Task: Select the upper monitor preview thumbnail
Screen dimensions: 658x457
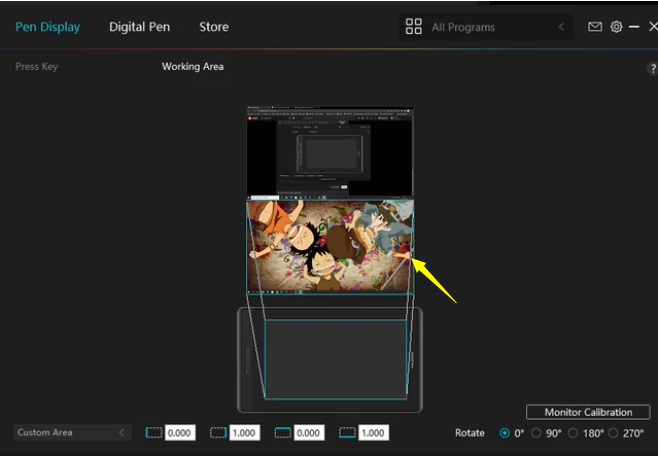Action: click(330, 152)
